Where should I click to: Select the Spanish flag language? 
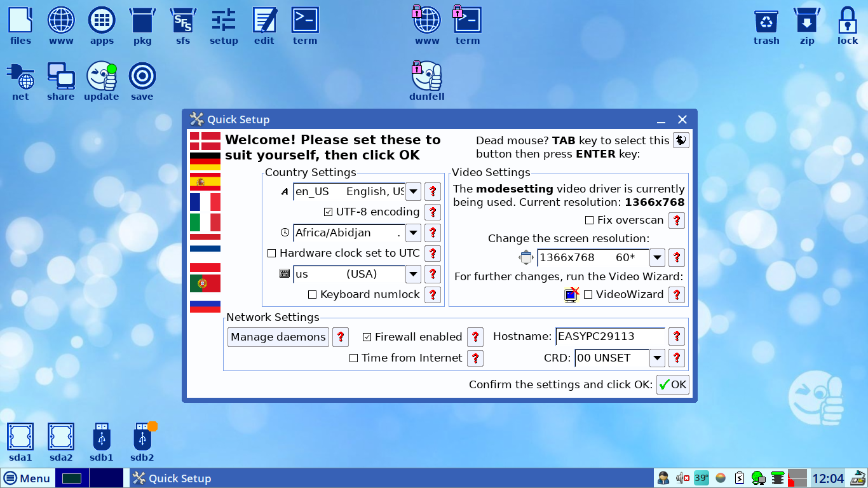click(205, 182)
